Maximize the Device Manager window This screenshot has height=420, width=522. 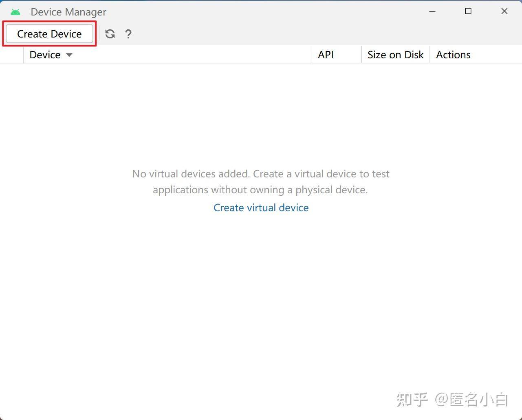(x=468, y=11)
